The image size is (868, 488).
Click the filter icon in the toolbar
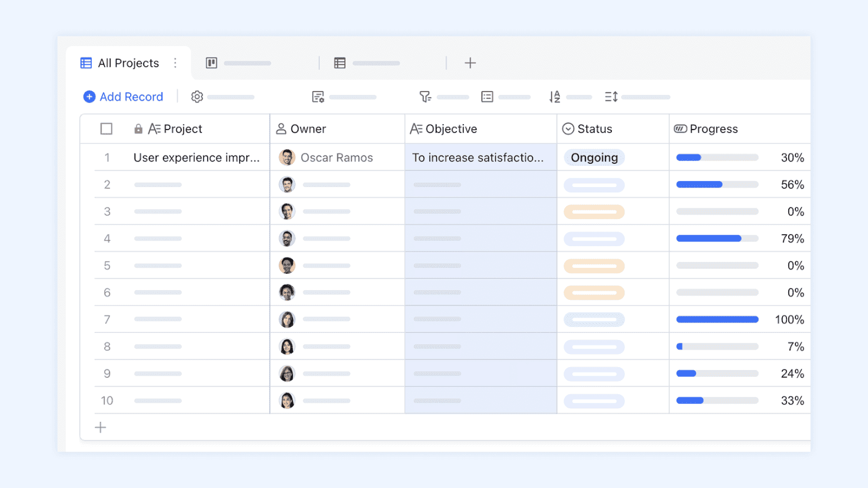(426, 97)
